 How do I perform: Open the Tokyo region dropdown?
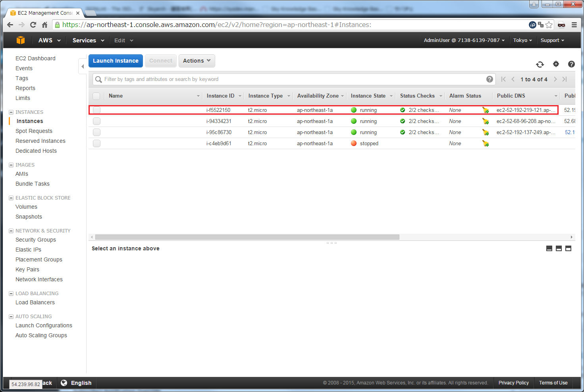522,40
